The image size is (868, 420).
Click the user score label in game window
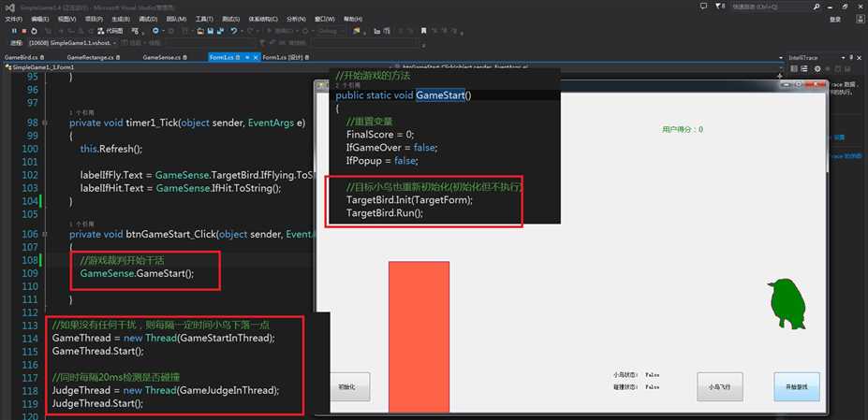pos(682,129)
